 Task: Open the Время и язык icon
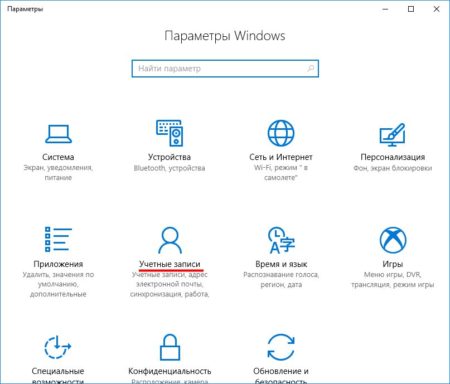pyautogui.click(x=281, y=240)
